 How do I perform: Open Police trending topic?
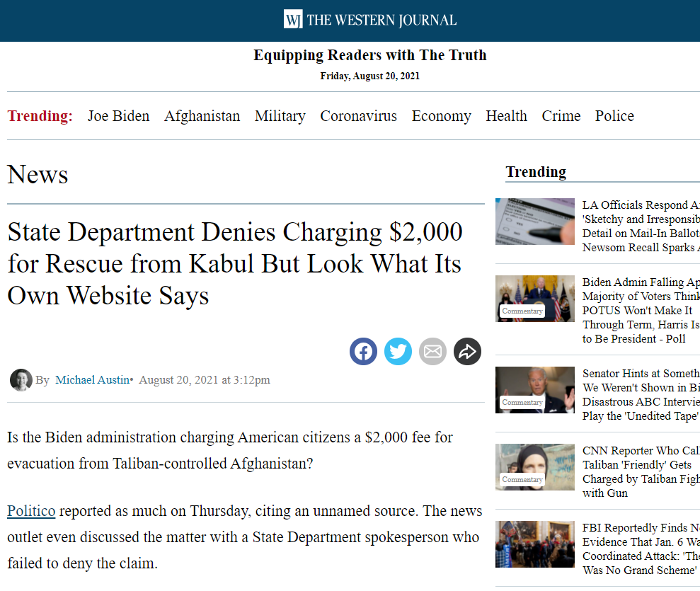click(x=614, y=116)
